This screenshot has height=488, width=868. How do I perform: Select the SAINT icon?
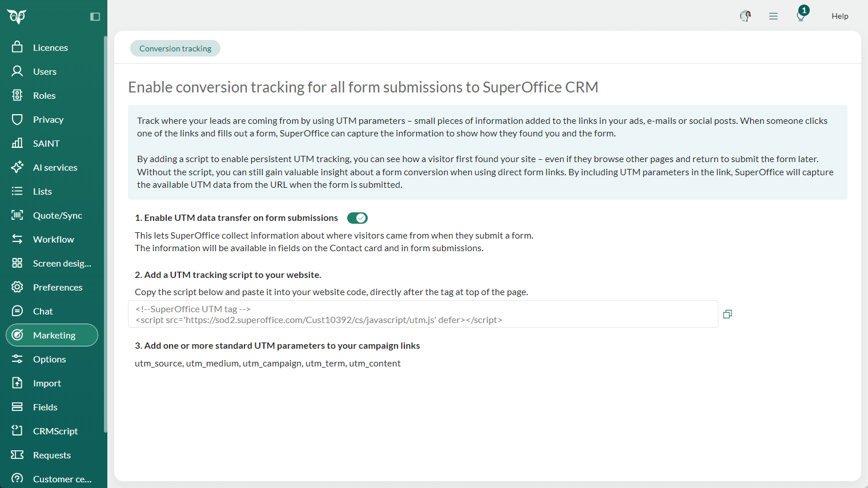(x=17, y=143)
